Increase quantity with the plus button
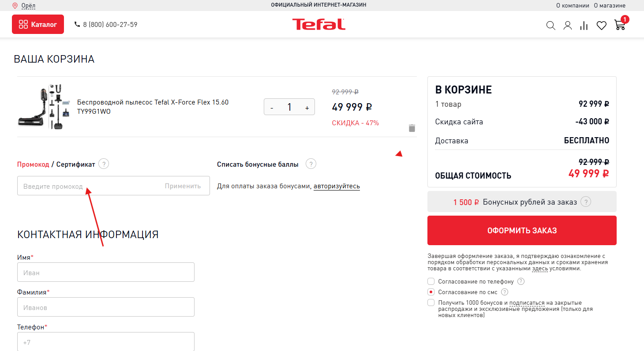Image resolution: width=644 pixels, height=351 pixels. (x=307, y=108)
